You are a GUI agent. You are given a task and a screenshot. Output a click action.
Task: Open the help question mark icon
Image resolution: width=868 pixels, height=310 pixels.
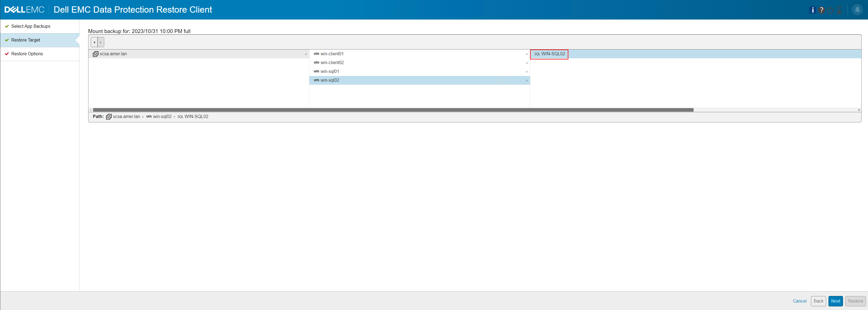(x=822, y=10)
